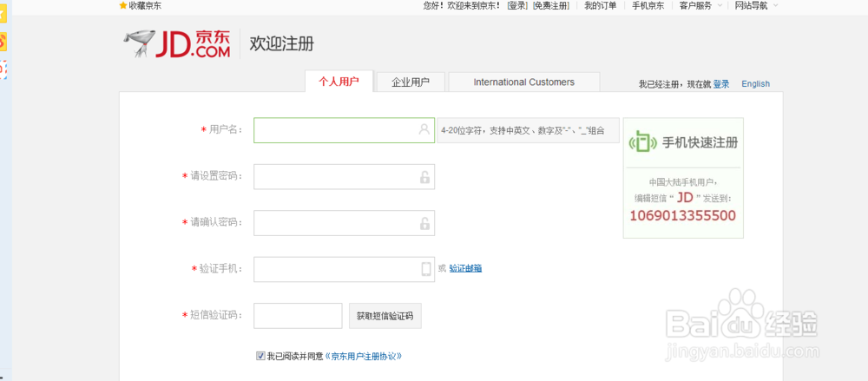Open the 京东用户注册协议 link

[x=363, y=356]
